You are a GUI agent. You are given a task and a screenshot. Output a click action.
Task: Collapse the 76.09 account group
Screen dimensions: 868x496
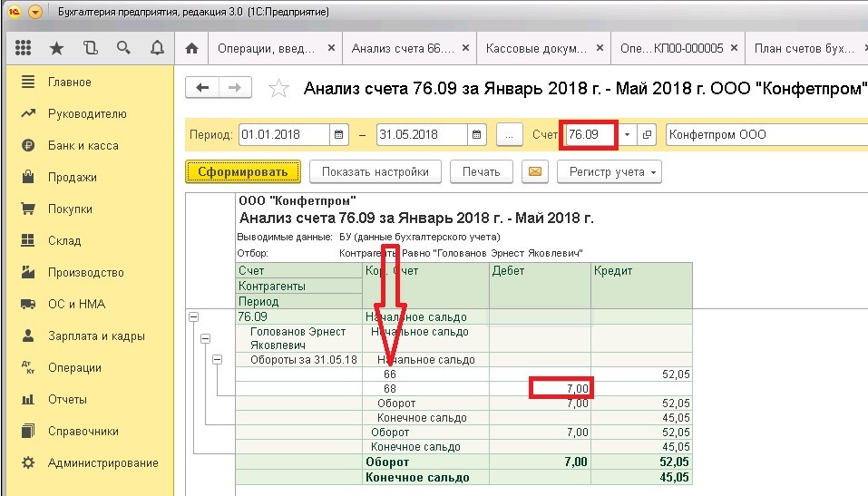(193, 317)
